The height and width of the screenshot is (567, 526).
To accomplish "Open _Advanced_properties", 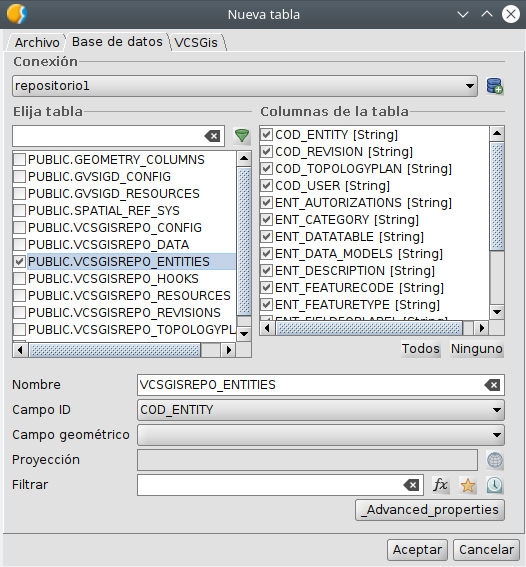I will point(430,510).
